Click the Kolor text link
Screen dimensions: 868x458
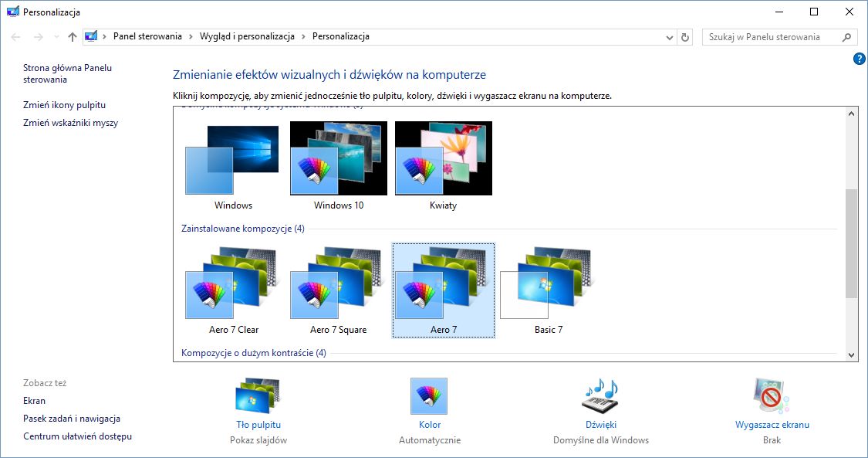pyautogui.click(x=430, y=425)
